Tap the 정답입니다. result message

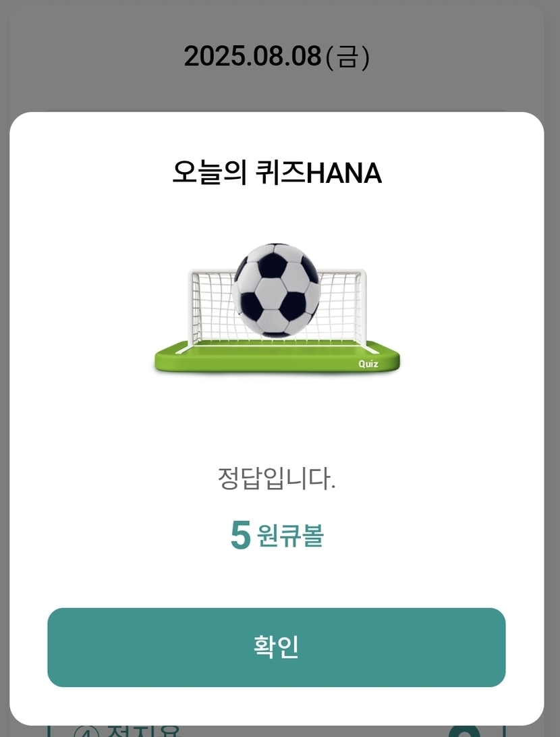pyautogui.click(x=277, y=480)
